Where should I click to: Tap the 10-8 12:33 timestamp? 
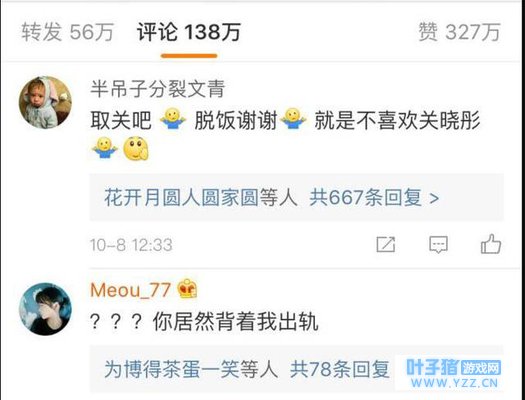[131, 245]
